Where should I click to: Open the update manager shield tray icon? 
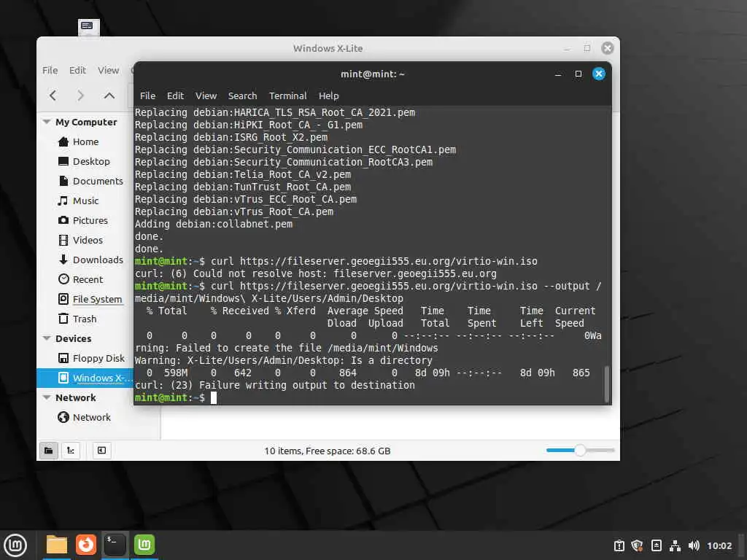637,545
